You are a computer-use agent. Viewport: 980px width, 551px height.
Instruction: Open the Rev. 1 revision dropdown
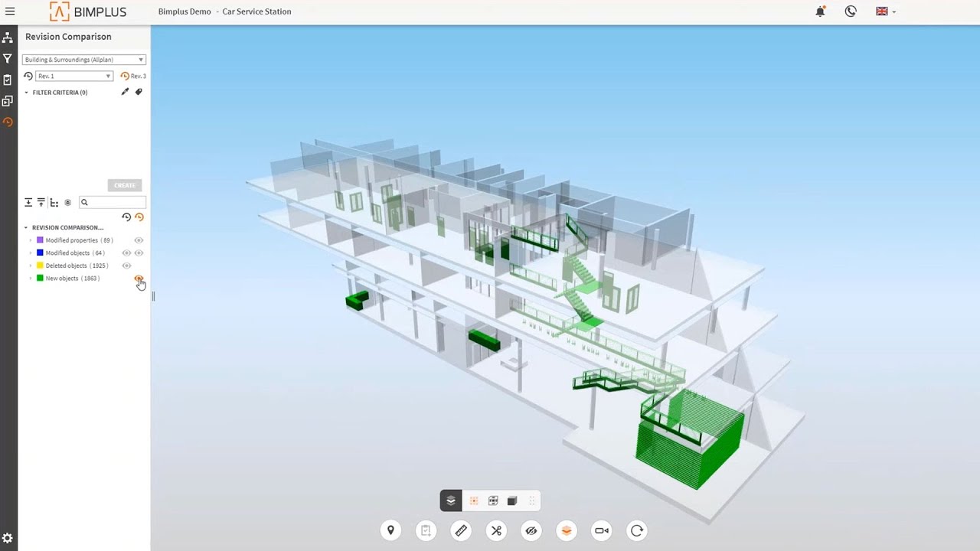click(x=74, y=76)
